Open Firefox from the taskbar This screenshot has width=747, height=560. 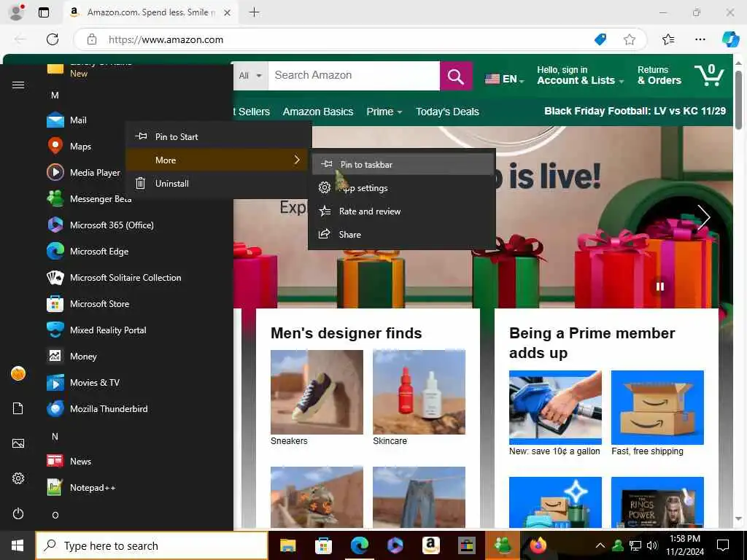tap(538, 545)
